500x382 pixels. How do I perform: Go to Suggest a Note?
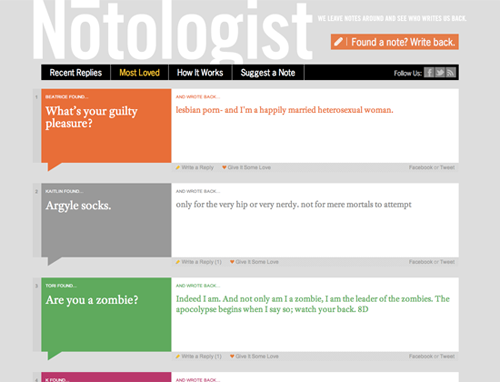[268, 72]
